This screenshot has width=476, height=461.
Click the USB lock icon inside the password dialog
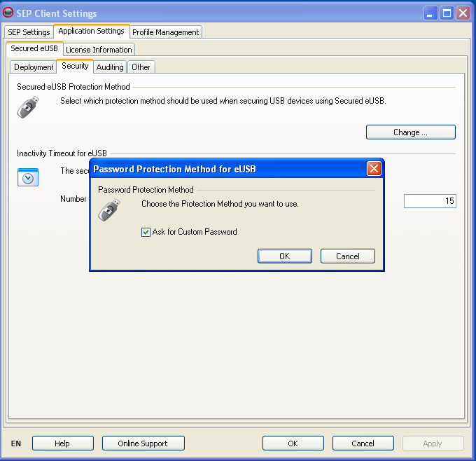[x=109, y=210]
